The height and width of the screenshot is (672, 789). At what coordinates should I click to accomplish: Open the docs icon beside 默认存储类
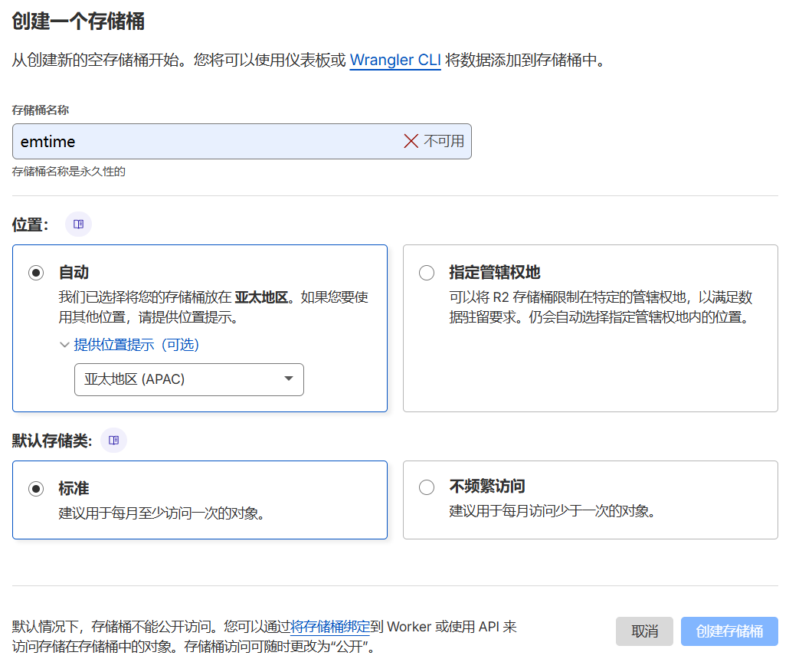113,441
